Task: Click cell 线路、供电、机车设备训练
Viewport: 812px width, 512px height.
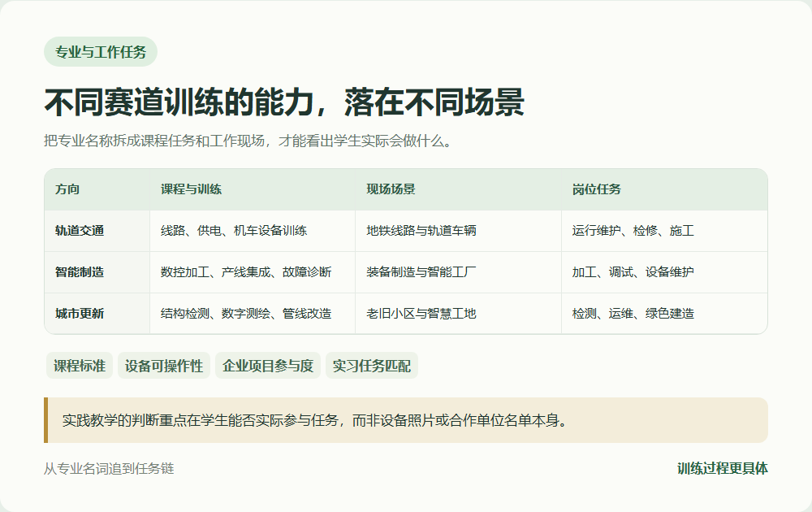Action: 253,231
